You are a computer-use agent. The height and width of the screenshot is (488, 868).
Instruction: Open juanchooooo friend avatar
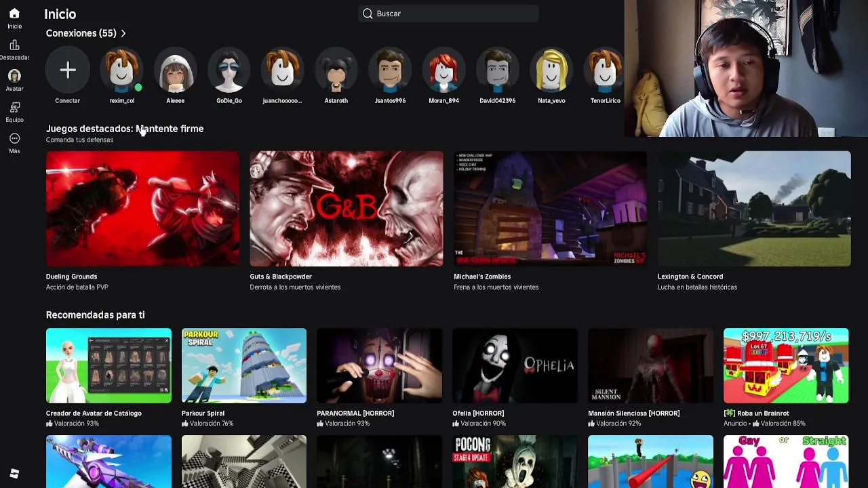pyautogui.click(x=282, y=70)
